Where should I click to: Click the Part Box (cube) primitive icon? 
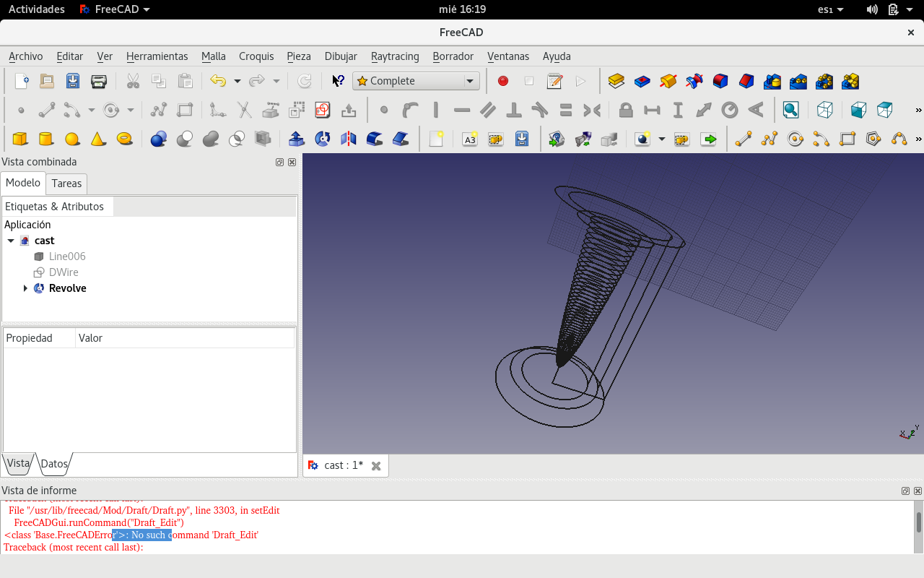click(x=20, y=139)
